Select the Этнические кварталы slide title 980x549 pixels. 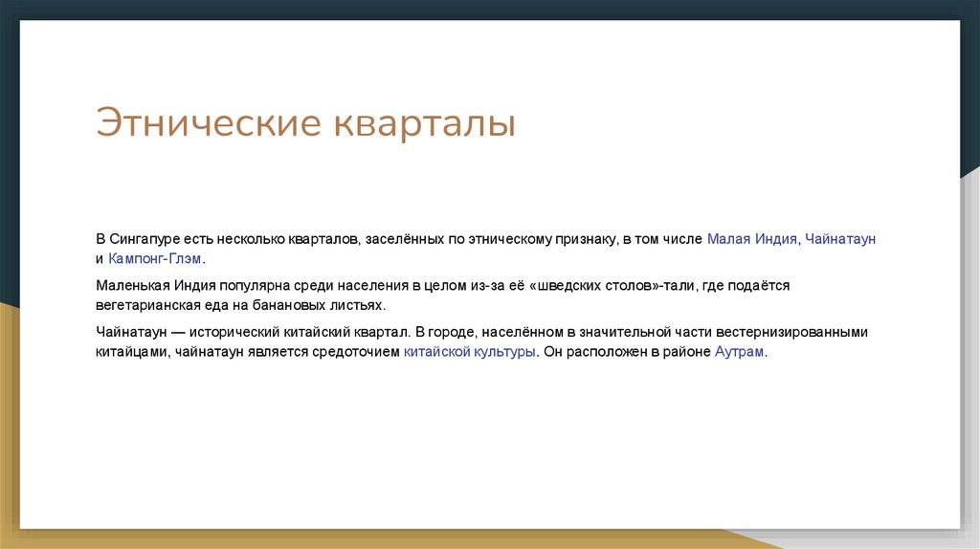[x=305, y=122]
